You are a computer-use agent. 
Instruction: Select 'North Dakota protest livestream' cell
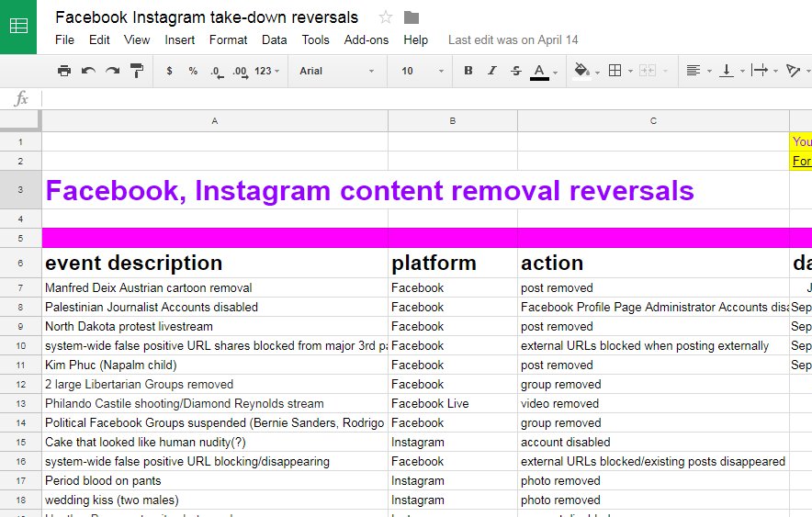pyautogui.click(x=215, y=327)
